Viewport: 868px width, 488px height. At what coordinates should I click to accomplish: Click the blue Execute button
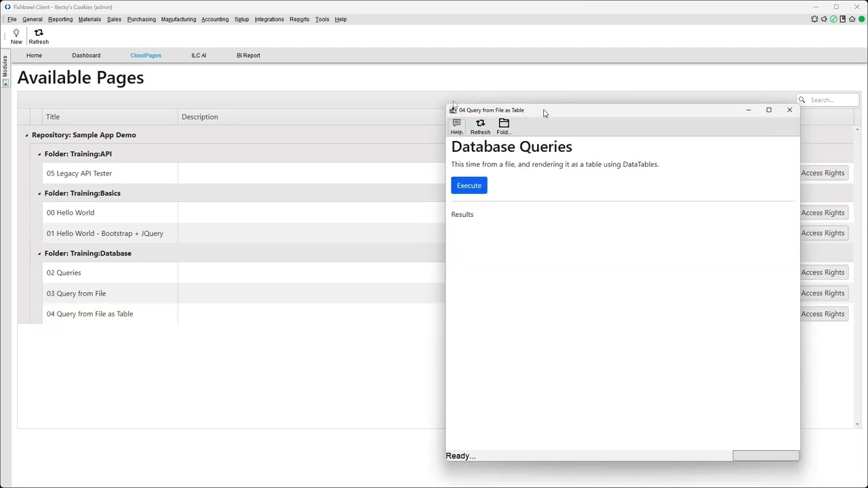[x=469, y=186]
